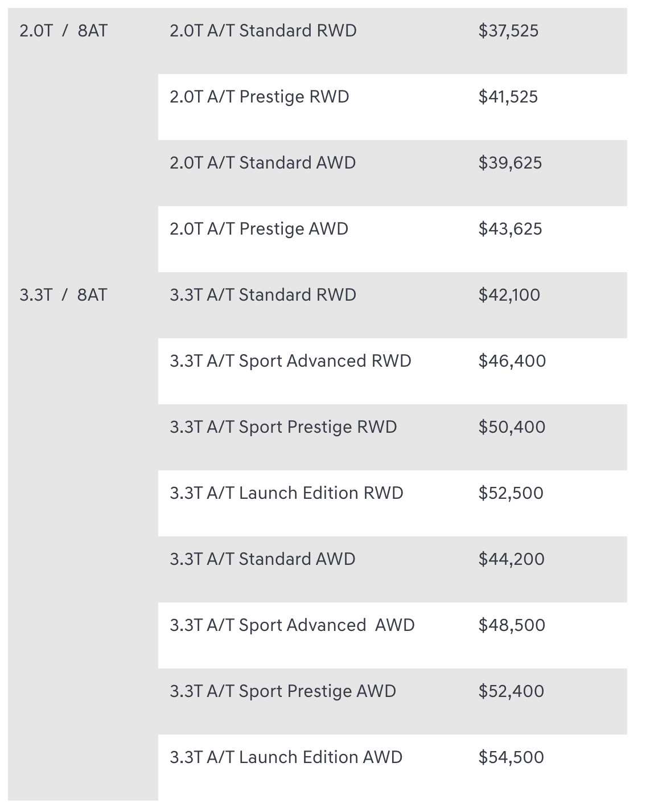Click the $41,525 price
This screenshot has height=812, width=650.
(x=508, y=97)
